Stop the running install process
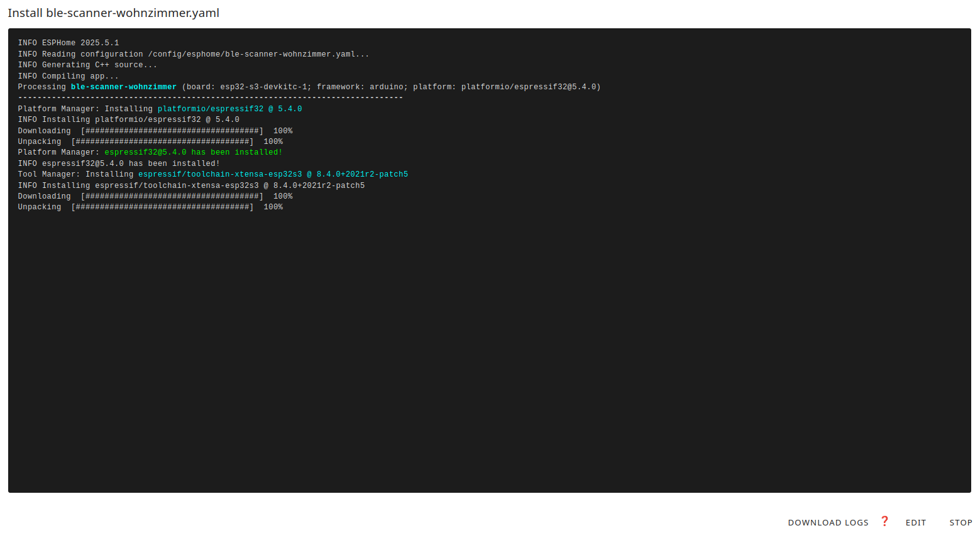This screenshot has height=533, width=980. [x=960, y=522]
